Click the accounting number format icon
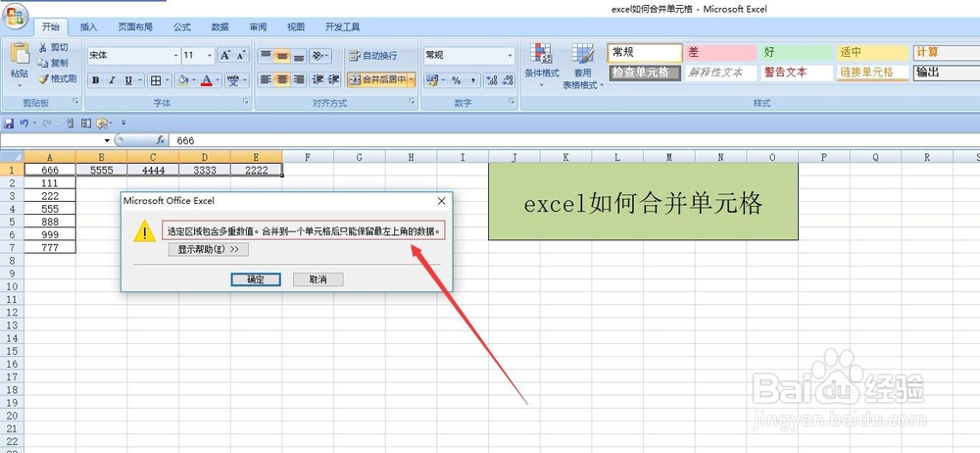Screen dimensions: 980x453 coord(431,80)
